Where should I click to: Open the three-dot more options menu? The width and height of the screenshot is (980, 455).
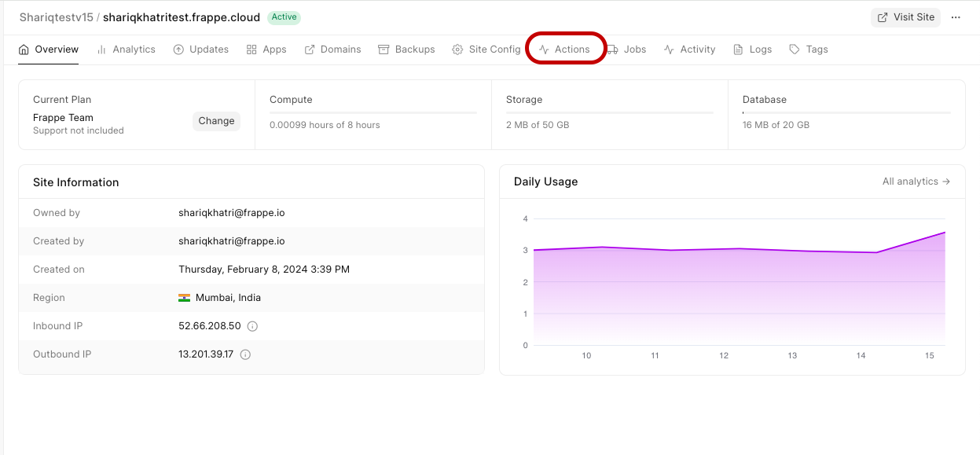956,17
